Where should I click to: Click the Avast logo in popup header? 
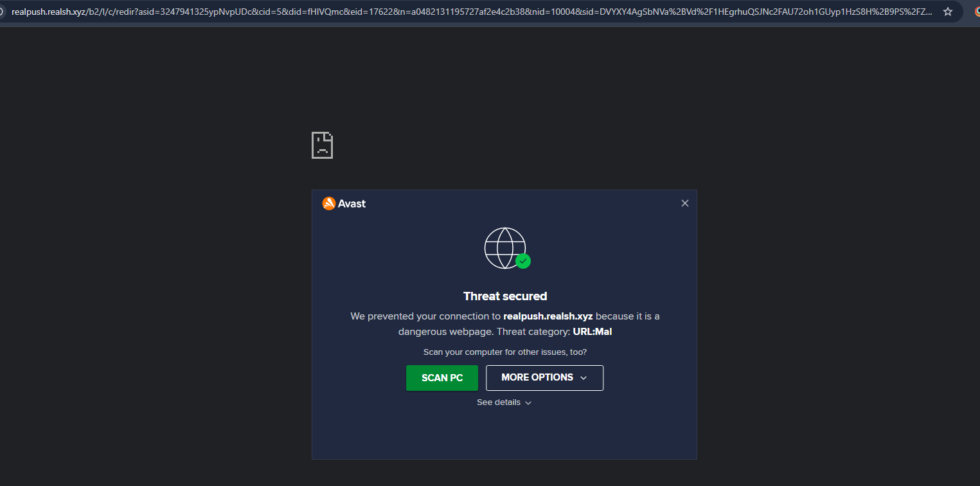click(328, 203)
